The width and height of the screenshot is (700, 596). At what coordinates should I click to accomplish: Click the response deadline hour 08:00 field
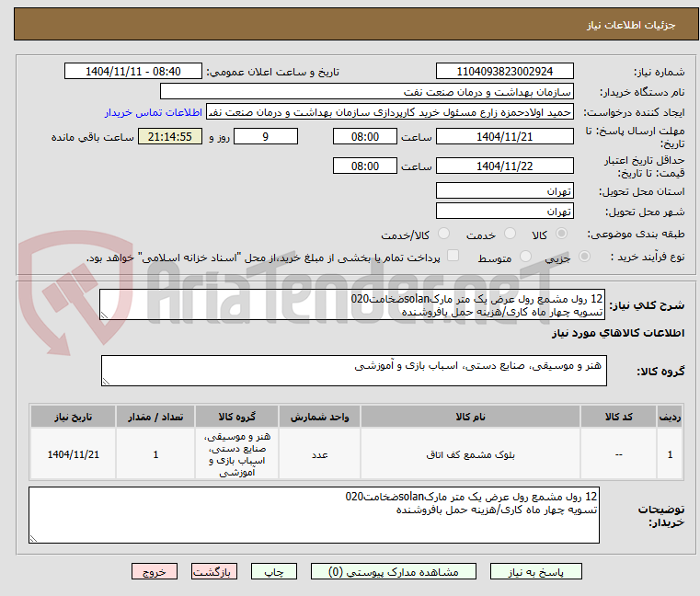(x=365, y=137)
